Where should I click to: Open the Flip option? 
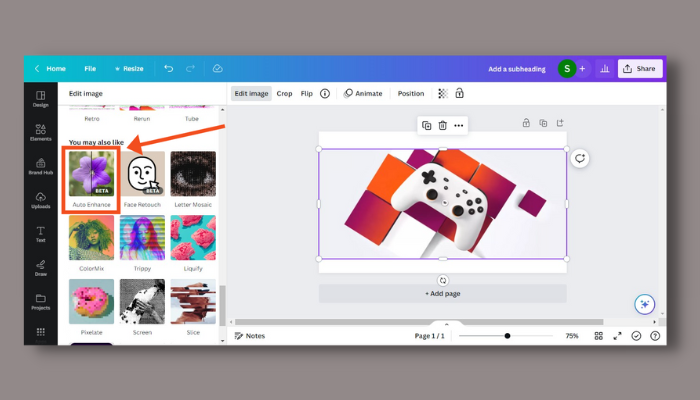click(307, 93)
